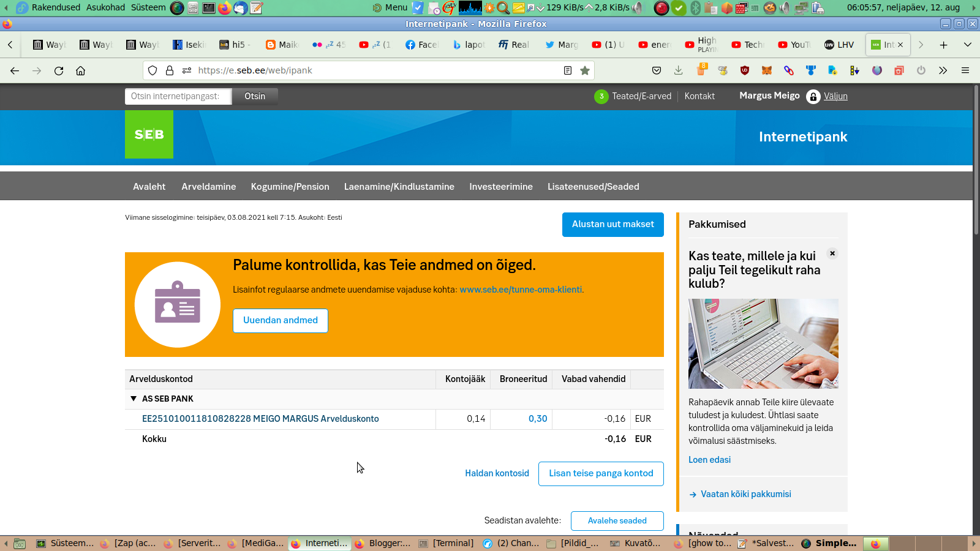Click the lock icon beside Väljun
The height and width of the screenshot is (551, 980).
(813, 96)
